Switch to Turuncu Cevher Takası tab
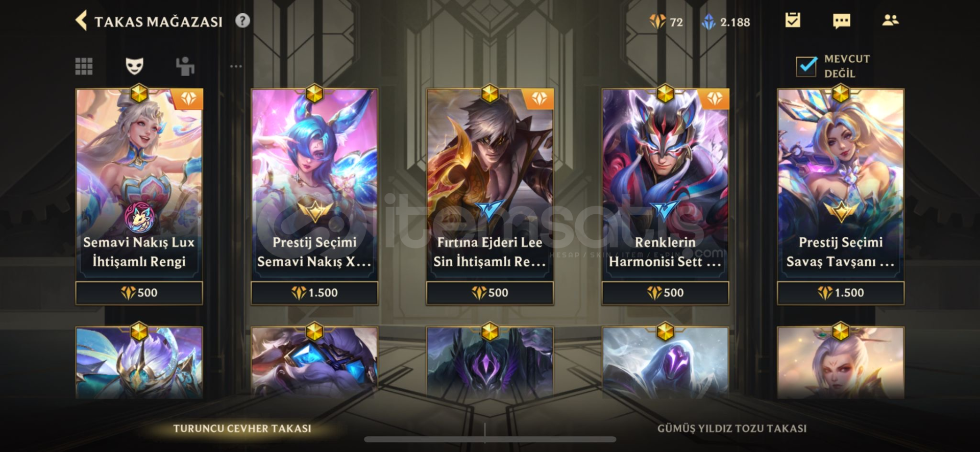The image size is (980, 452). tap(242, 429)
